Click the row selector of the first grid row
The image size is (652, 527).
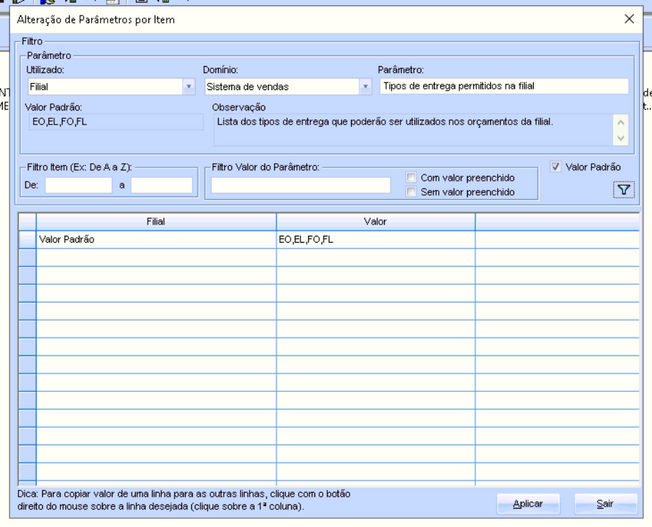click(x=27, y=240)
